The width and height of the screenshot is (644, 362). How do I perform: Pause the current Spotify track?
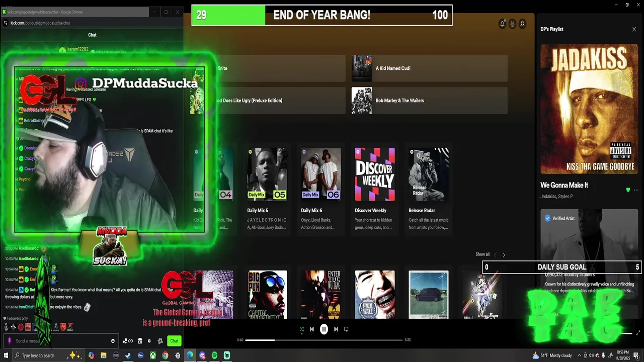(x=324, y=329)
